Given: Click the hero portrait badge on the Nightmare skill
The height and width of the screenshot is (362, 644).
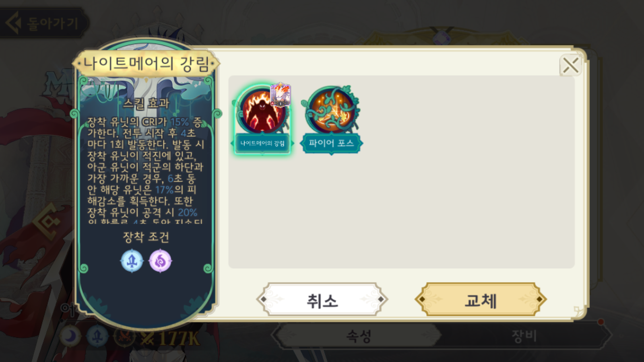Looking at the screenshot, I should [280, 95].
